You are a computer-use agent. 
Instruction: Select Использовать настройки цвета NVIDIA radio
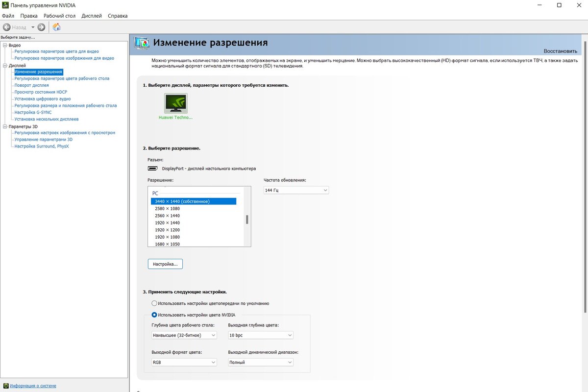(154, 315)
